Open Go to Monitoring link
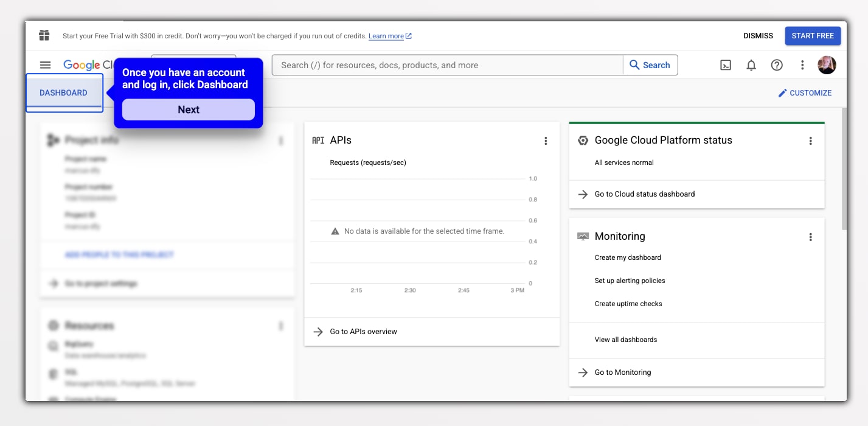The image size is (868, 426). point(623,372)
